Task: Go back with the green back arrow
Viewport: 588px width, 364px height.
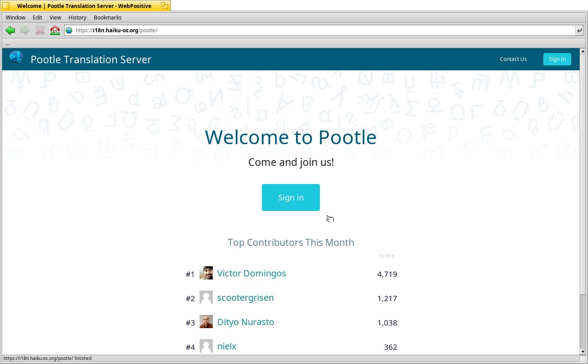Action: click(x=10, y=31)
